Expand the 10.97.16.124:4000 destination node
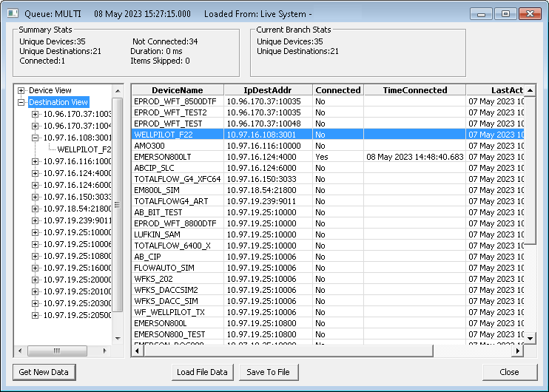The height and width of the screenshot is (392, 549). pyautogui.click(x=35, y=173)
